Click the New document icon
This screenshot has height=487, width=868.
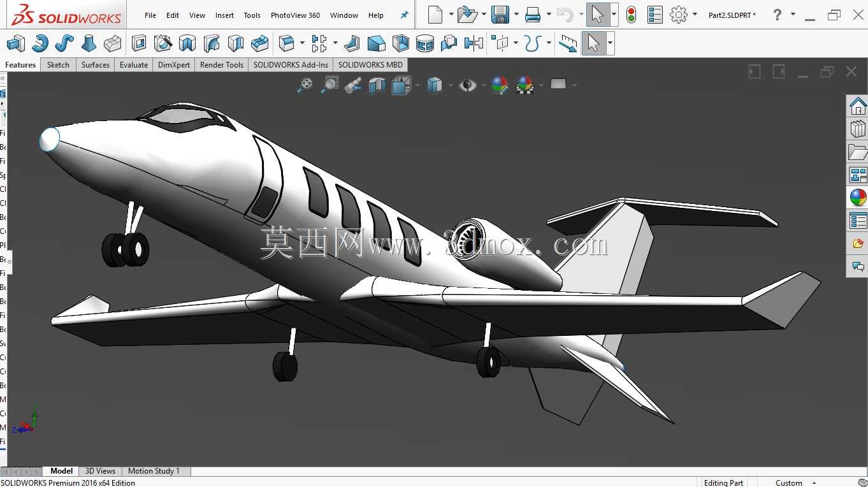click(435, 15)
